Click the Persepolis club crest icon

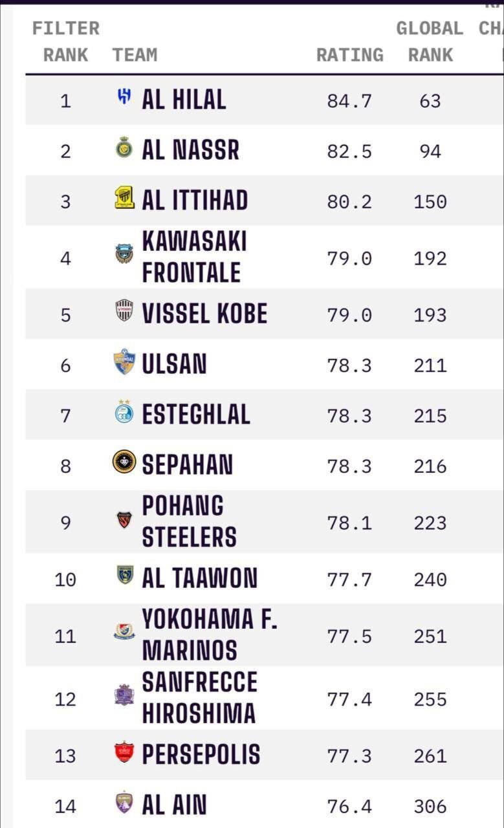(x=124, y=752)
